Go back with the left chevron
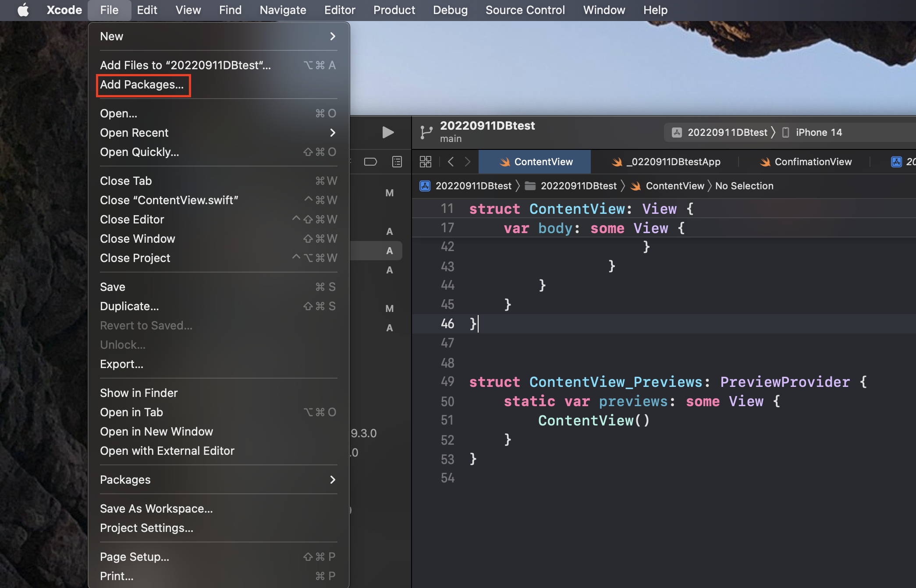 (x=451, y=162)
